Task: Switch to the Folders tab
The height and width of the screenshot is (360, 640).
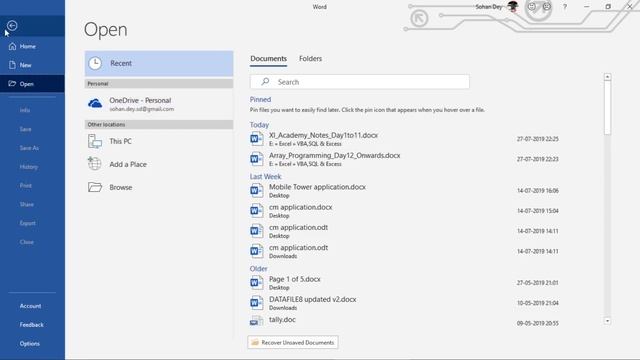Action: (310, 58)
